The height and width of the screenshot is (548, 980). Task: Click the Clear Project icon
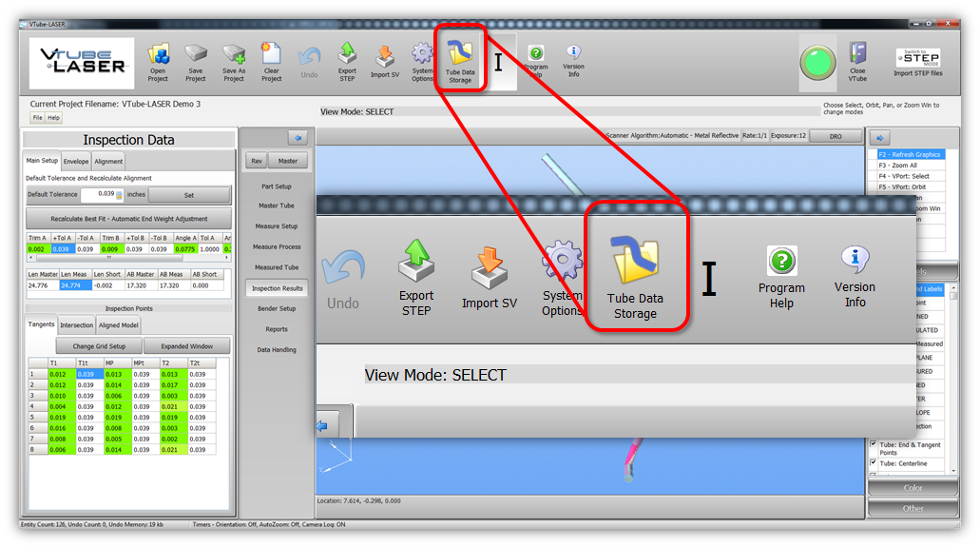272,57
